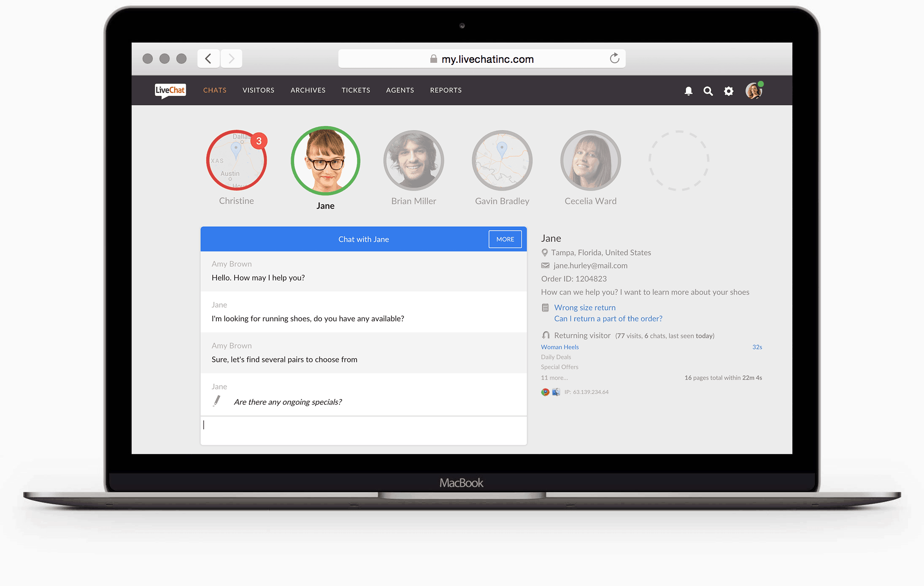The height and width of the screenshot is (586, 924).
Task: Click the chat message input field
Action: (x=365, y=429)
